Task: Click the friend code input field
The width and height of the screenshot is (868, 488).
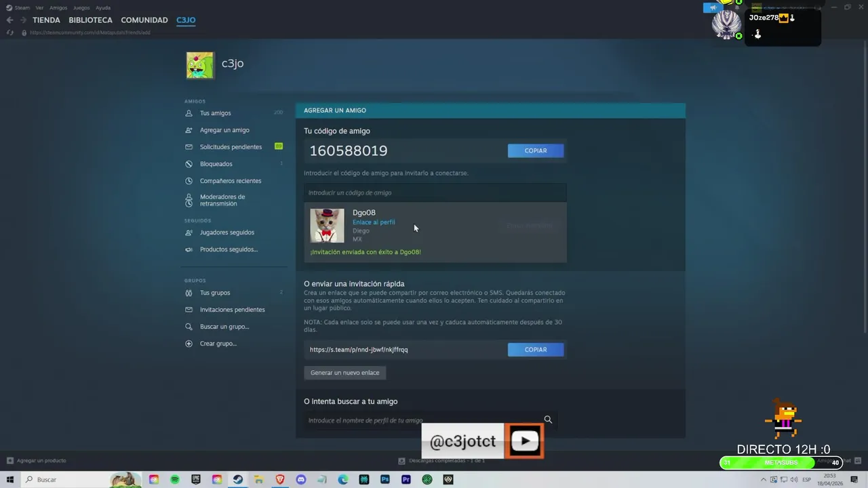Action: [435, 192]
